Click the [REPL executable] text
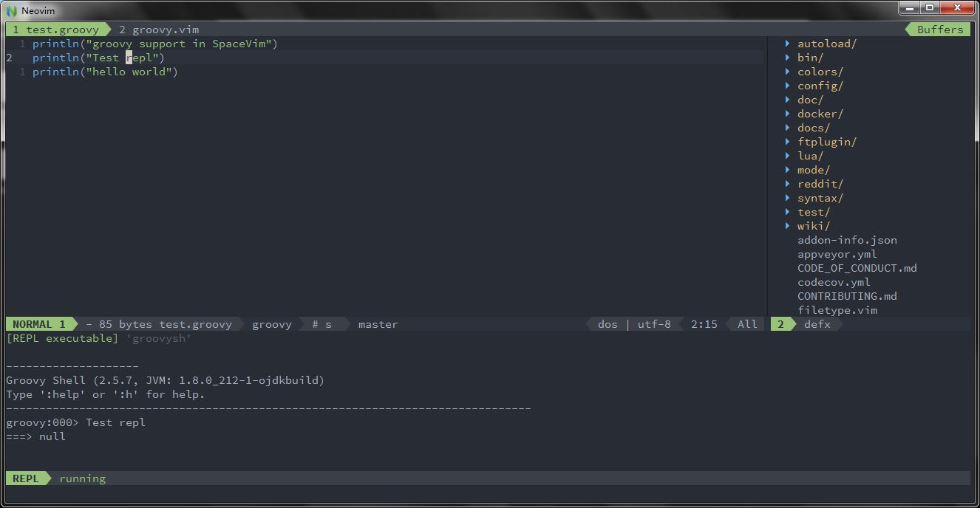980x508 pixels. point(62,338)
